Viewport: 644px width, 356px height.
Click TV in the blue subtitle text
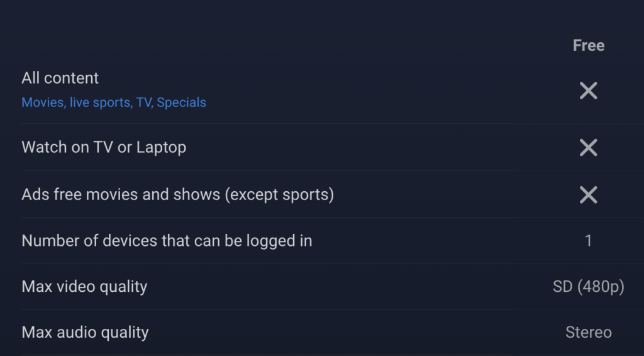(x=145, y=103)
